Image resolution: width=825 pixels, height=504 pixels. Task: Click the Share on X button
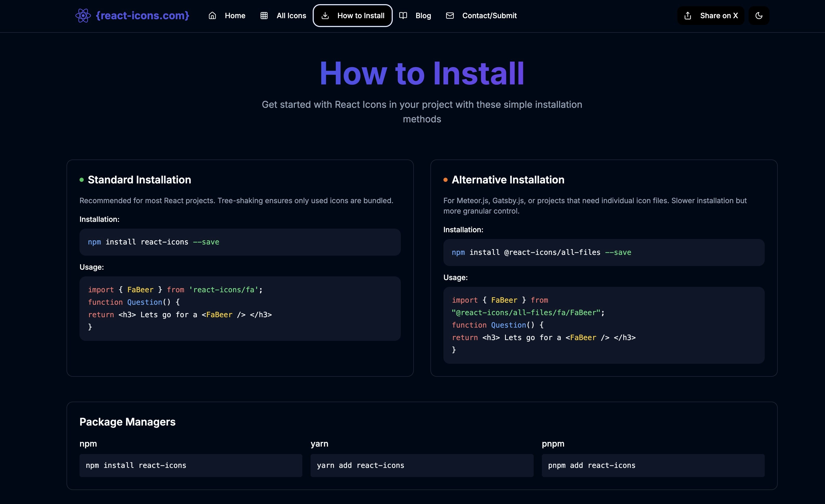710,15
